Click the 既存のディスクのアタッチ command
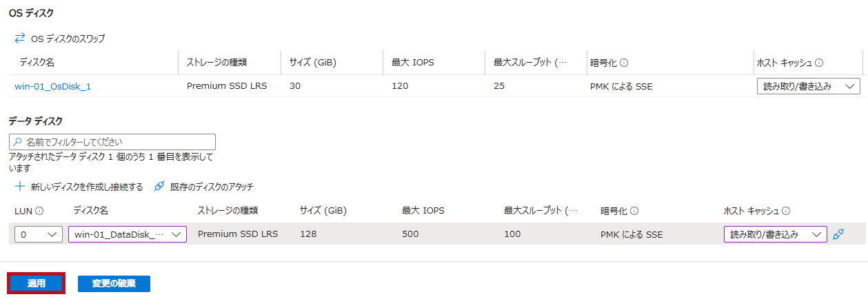 (x=212, y=187)
